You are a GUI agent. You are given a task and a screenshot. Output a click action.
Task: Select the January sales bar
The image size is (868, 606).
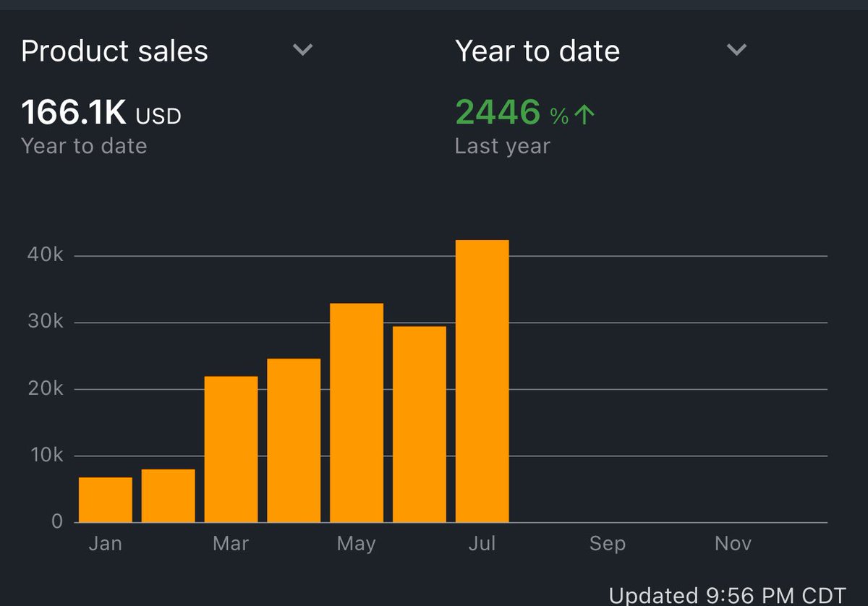pyautogui.click(x=105, y=499)
